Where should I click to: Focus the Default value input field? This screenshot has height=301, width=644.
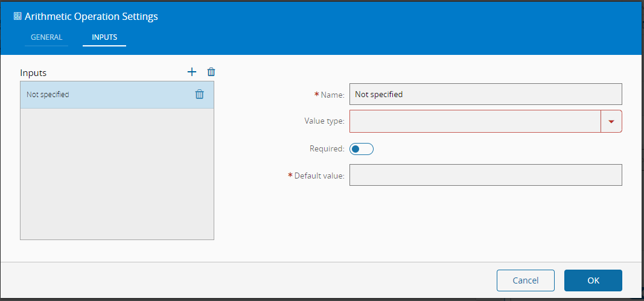485,176
